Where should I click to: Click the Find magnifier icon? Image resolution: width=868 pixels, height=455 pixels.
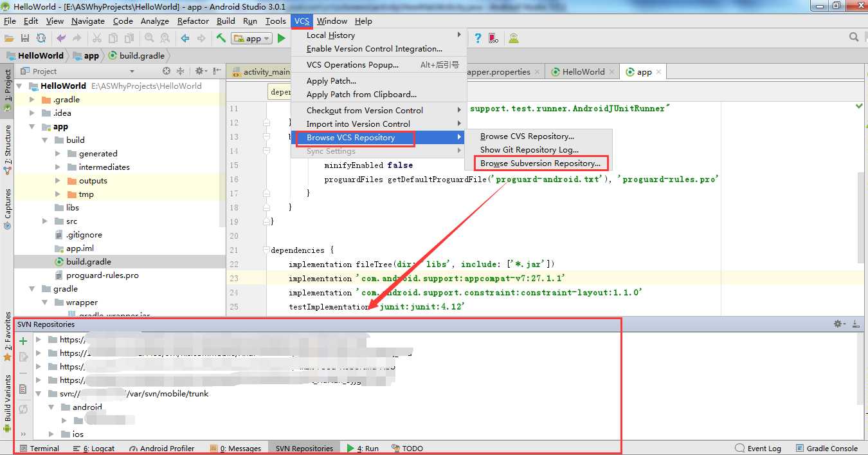click(x=149, y=39)
